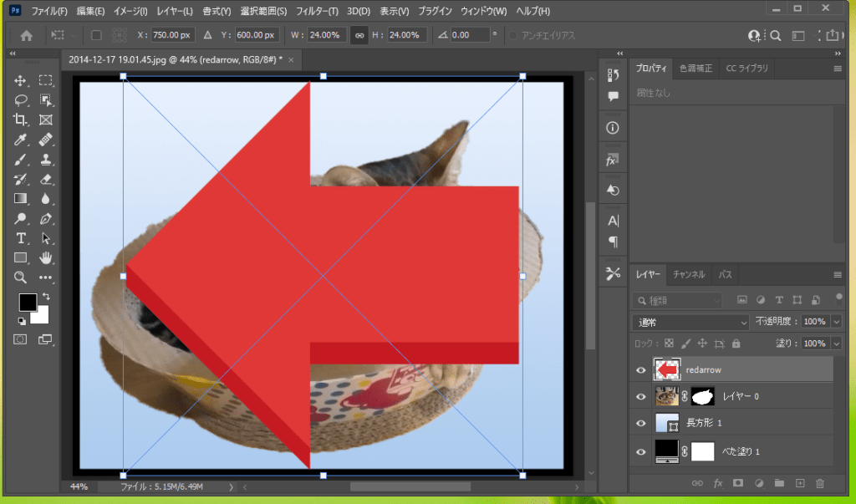The width and height of the screenshot is (856, 504).
Task: Open the 色調補正 panel tab
Action: 695,68
